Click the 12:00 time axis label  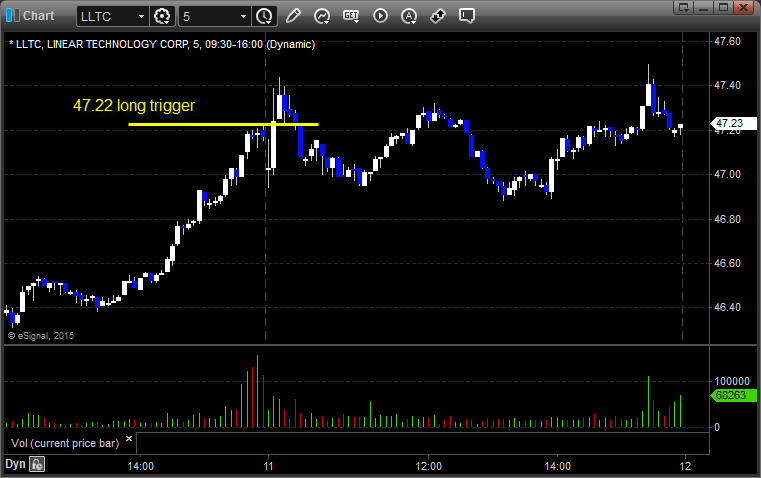pos(429,466)
